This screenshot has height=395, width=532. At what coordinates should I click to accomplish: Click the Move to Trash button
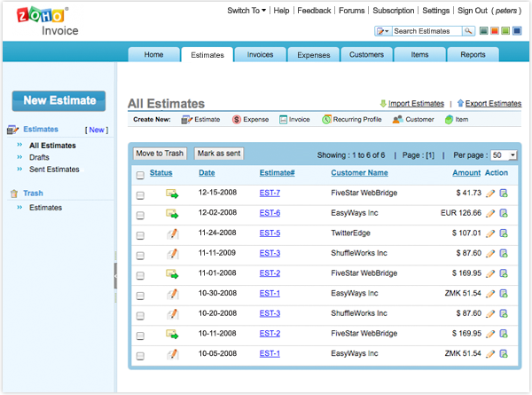160,154
